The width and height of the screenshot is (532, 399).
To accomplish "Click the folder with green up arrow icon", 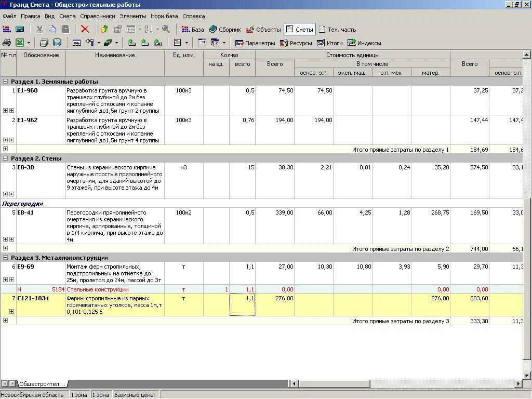I will [104, 30].
